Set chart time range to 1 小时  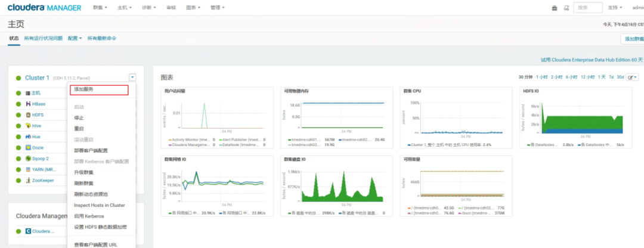click(541, 77)
